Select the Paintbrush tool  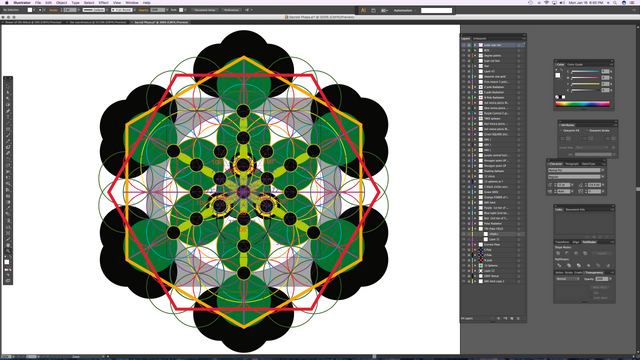tap(8, 136)
